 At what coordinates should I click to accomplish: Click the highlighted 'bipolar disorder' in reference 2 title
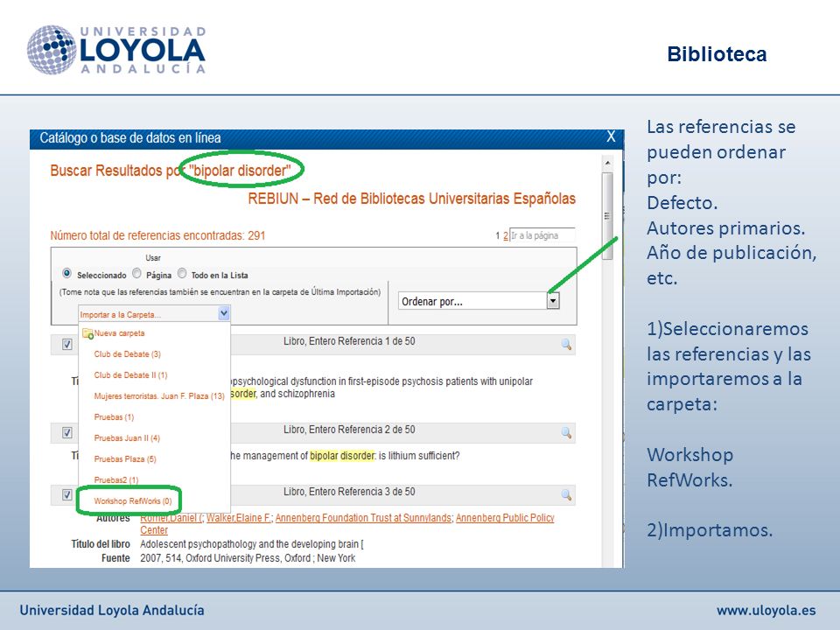pos(342,456)
